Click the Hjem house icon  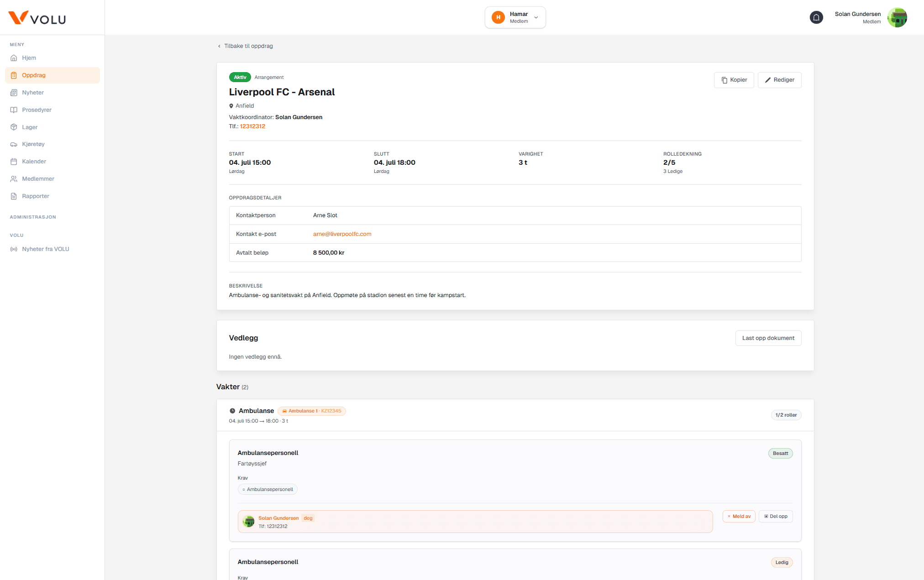point(14,58)
